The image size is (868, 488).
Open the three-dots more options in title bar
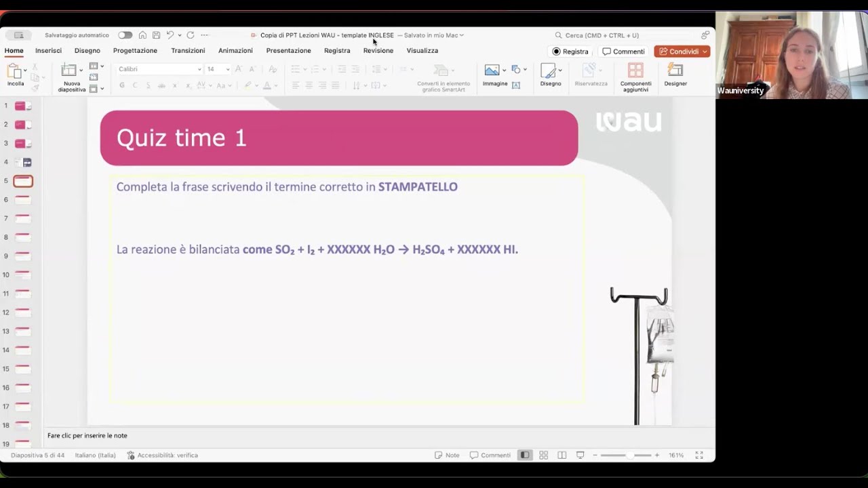click(205, 35)
